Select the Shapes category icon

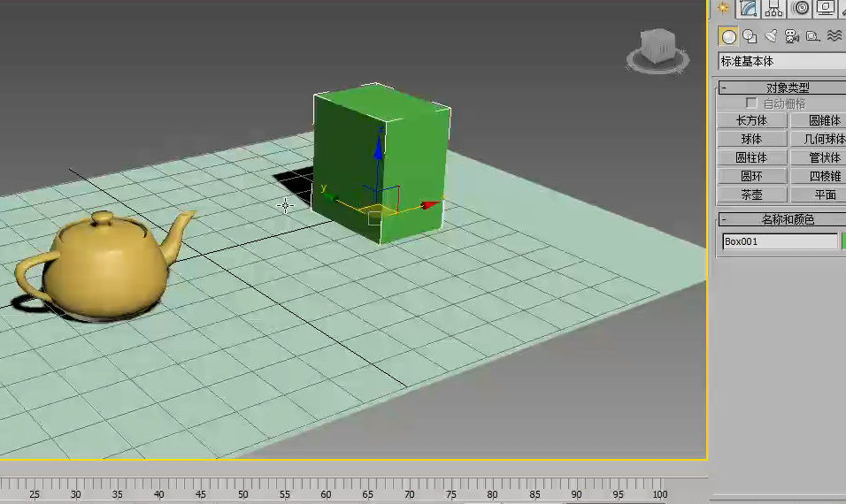(x=750, y=36)
